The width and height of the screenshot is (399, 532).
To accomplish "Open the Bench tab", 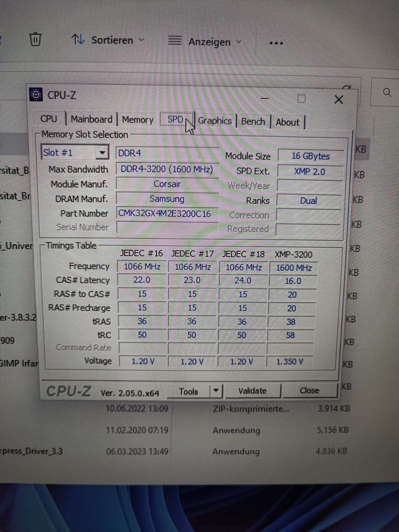I will point(253,122).
